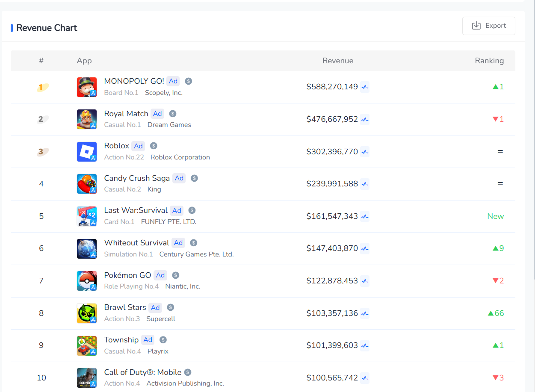The height and width of the screenshot is (392, 535).
Task: Click the Ad badge next to Roblox
Action: coord(138,146)
